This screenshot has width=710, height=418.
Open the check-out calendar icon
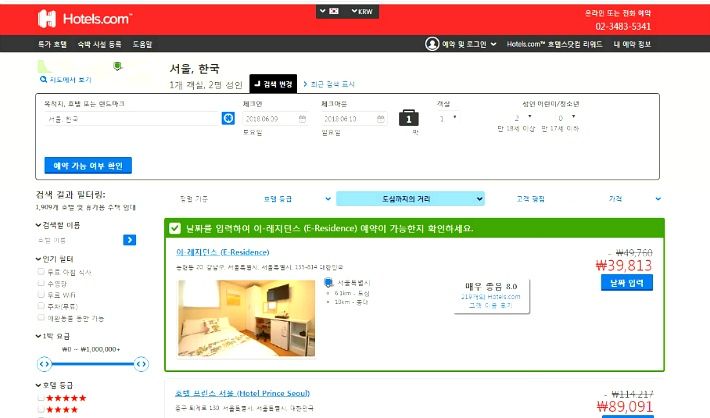[381, 119]
